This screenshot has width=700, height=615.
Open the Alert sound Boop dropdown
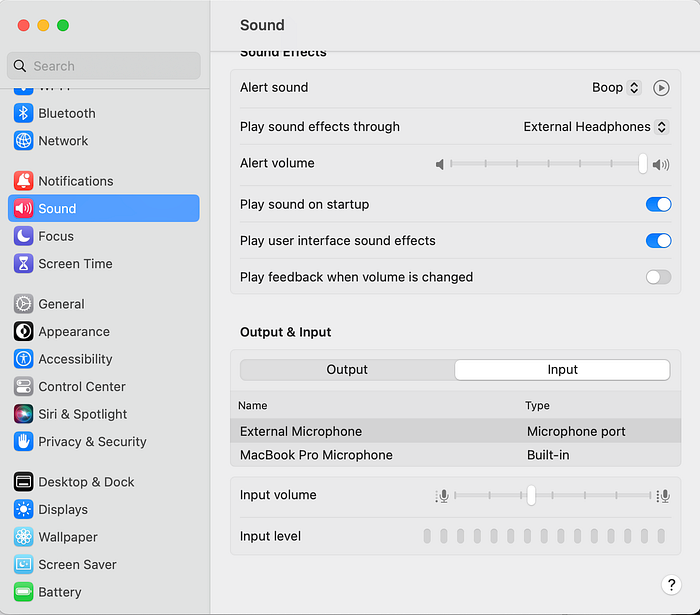pyautogui.click(x=616, y=87)
